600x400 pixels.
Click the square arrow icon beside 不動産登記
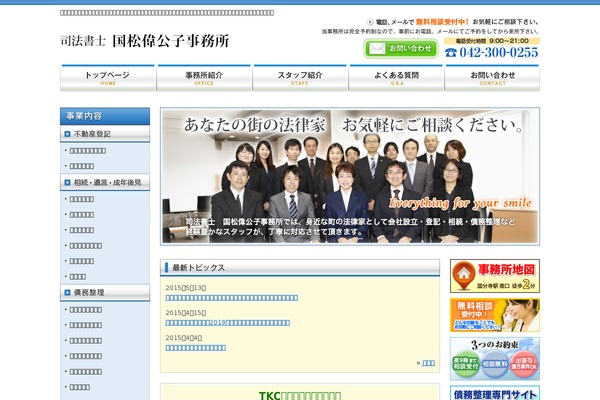[x=67, y=134]
